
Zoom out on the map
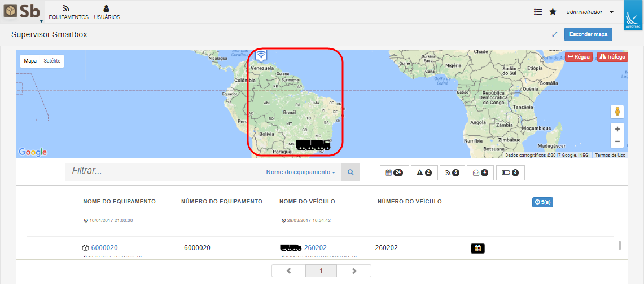617,142
